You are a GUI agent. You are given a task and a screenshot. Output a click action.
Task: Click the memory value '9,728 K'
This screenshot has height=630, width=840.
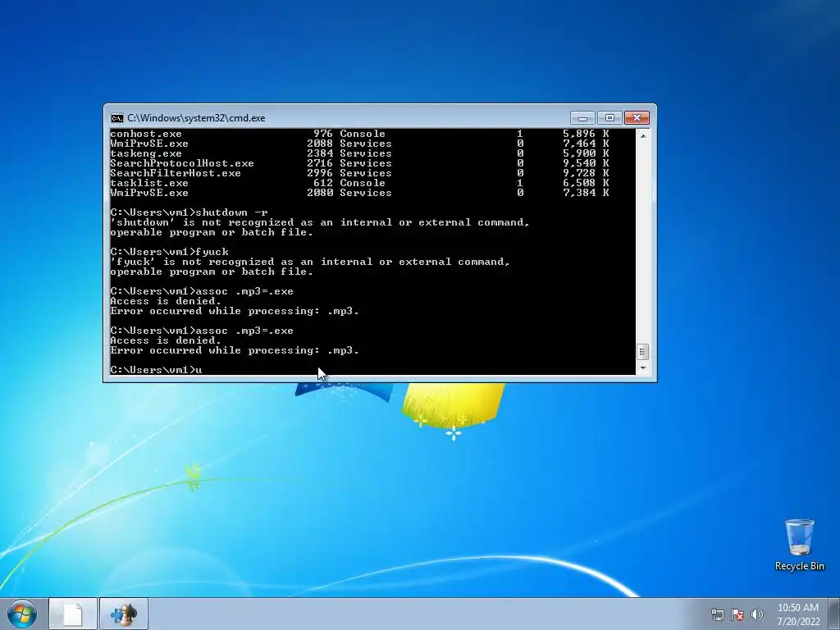(x=586, y=173)
